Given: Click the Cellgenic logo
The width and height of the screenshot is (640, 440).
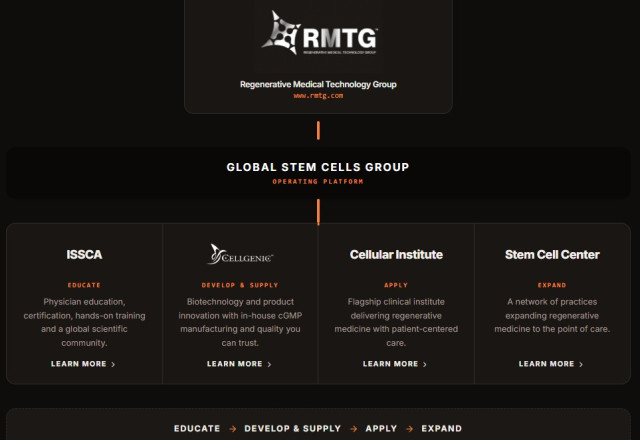Looking at the screenshot, I should pyautogui.click(x=240, y=254).
